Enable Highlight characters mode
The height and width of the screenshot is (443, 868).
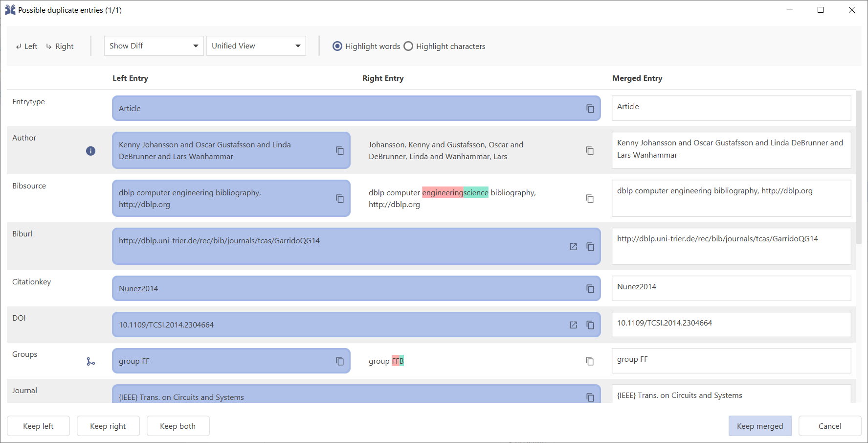point(408,46)
